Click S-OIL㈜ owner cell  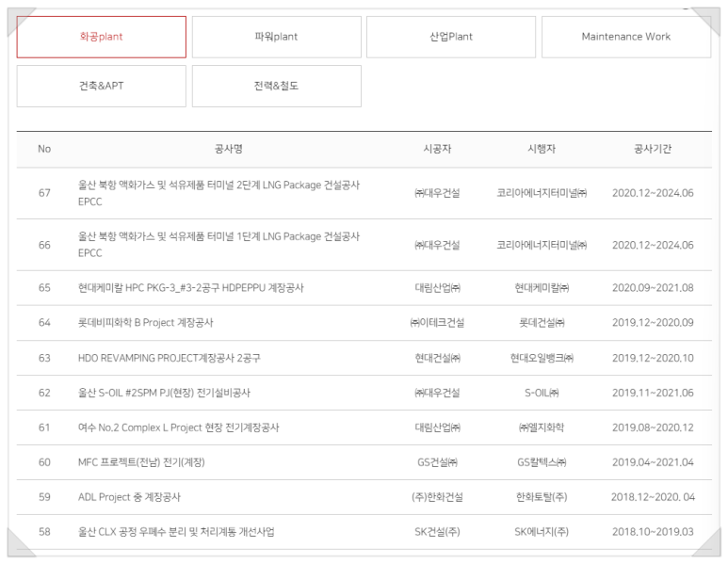tap(542, 393)
